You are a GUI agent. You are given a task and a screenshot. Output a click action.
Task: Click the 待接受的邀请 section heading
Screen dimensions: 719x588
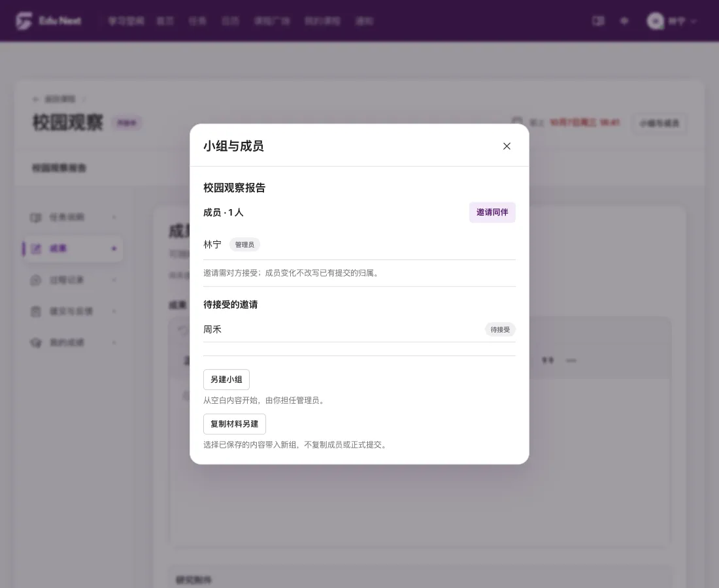pyautogui.click(x=231, y=304)
